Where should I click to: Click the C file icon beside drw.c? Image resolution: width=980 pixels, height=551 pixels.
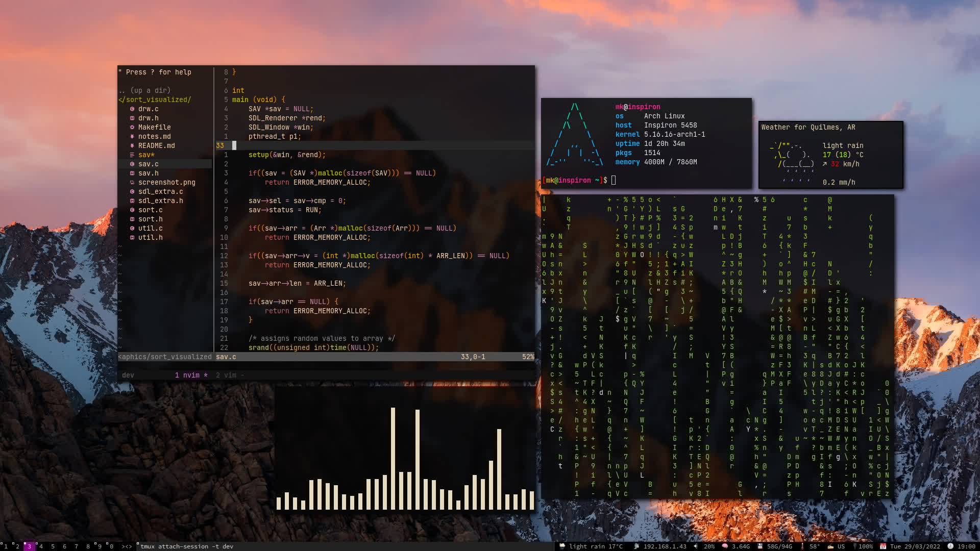coord(132,109)
